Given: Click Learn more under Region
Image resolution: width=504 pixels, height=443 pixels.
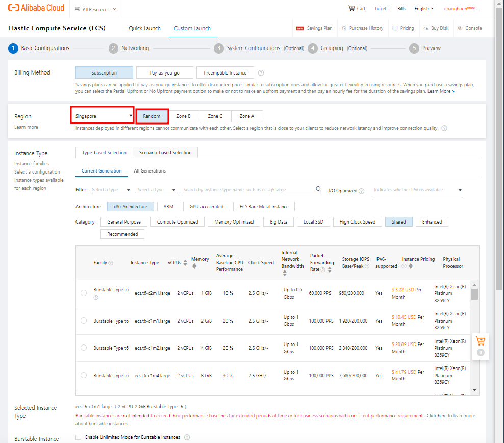Looking at the screenshot, I should tap(26, 127).
